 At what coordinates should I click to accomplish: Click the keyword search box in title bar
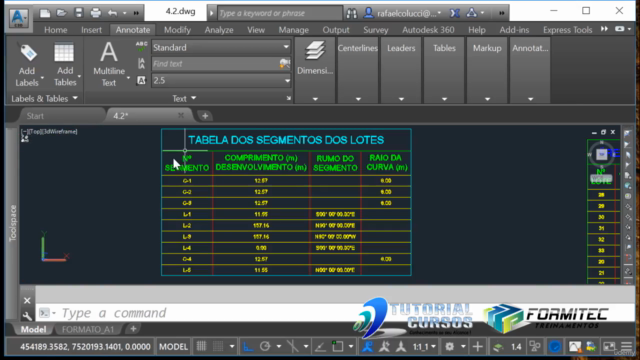tap(280, 13)
